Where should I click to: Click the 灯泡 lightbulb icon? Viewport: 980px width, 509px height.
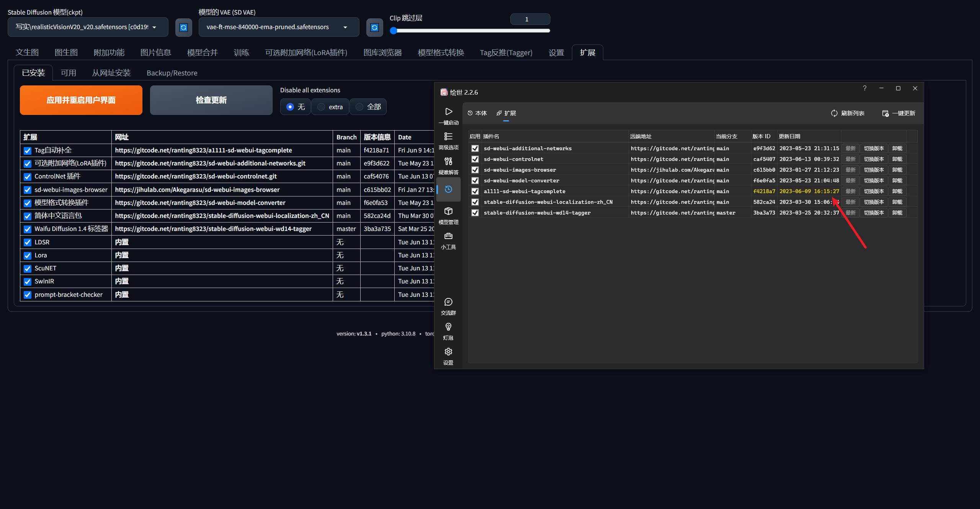point(448,327)
